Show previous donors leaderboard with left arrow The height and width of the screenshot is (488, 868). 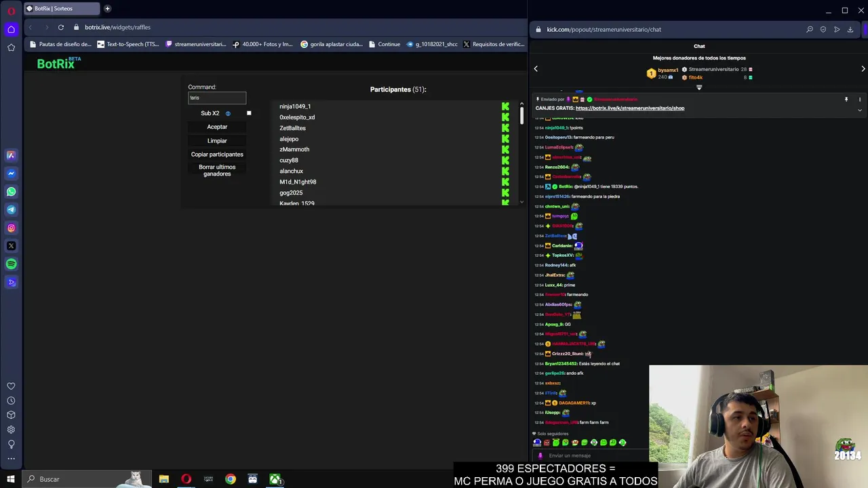point(536,68)
